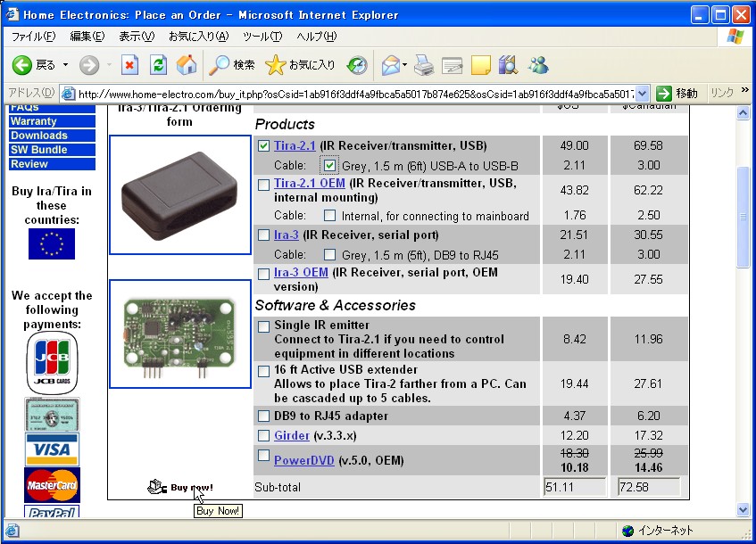756x544 pixels.
Task: Check the Ira-3 IR Receiver checkbox
Action: (263, 235)
